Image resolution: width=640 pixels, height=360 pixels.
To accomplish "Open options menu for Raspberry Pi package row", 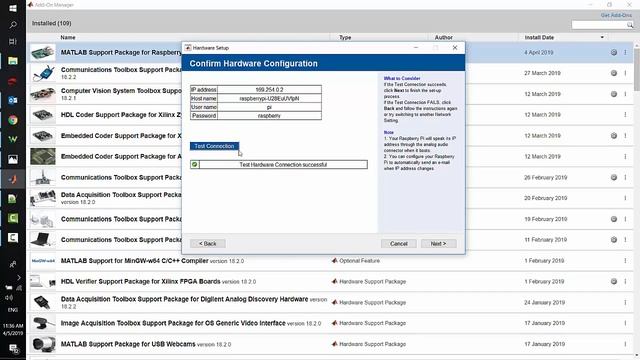I will (x=625, y=52).
